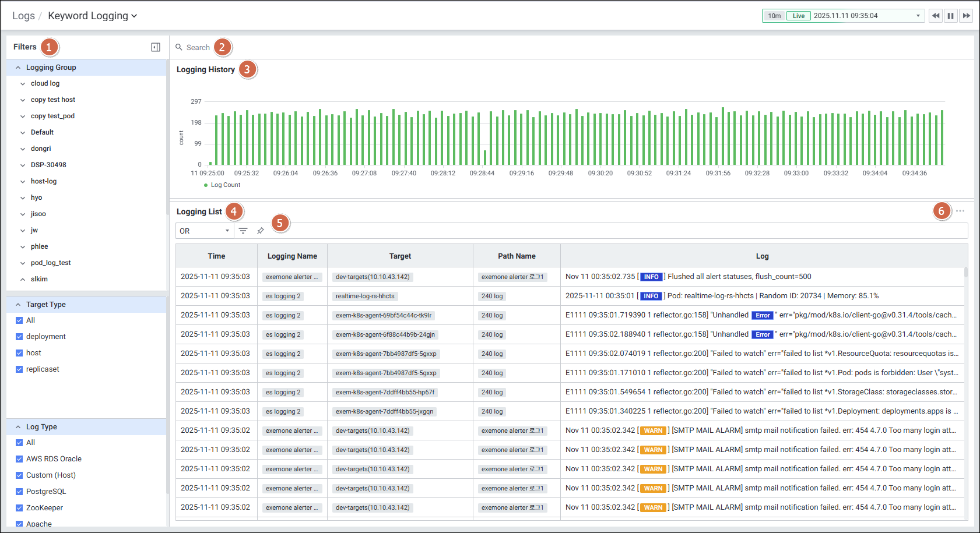The height and width of the screenshot is (533, 980).
Task: Expand the cloud log group
Action: coord(23,84)
